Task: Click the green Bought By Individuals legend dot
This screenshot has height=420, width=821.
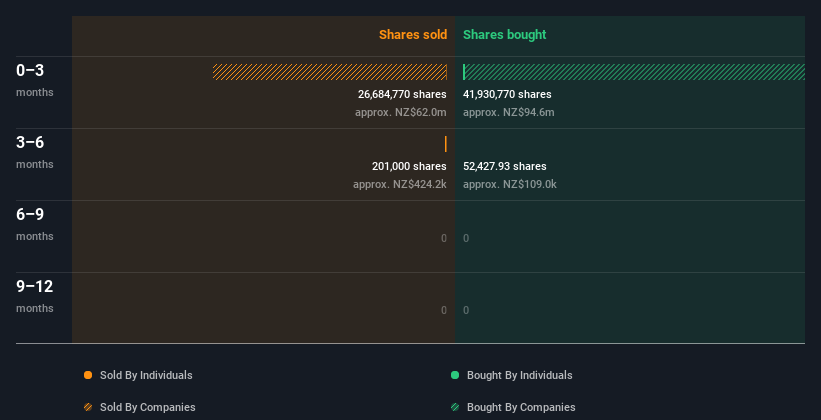Action: pos(455,375)
